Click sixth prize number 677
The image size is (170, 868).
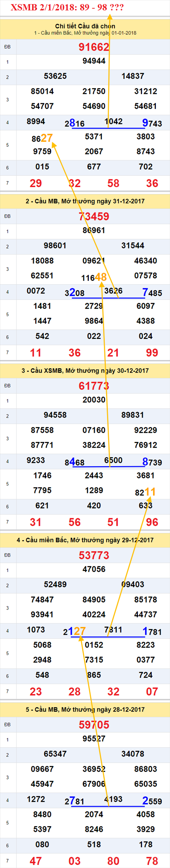pos(94,167)
